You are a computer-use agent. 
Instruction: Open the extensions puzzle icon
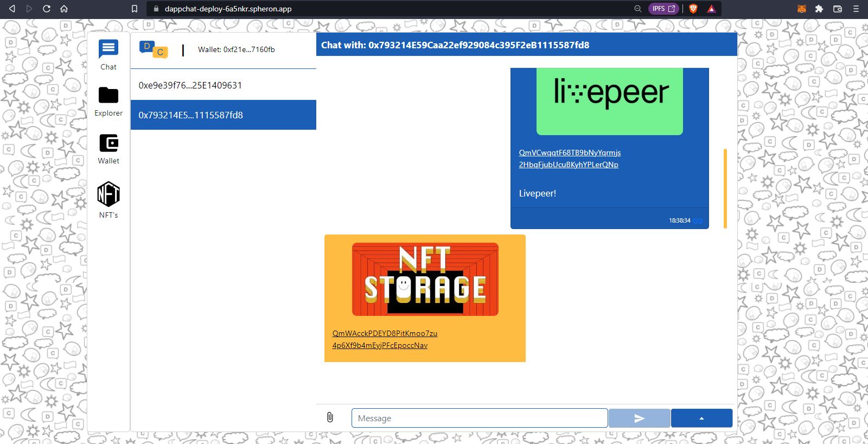tap(819, 9)
